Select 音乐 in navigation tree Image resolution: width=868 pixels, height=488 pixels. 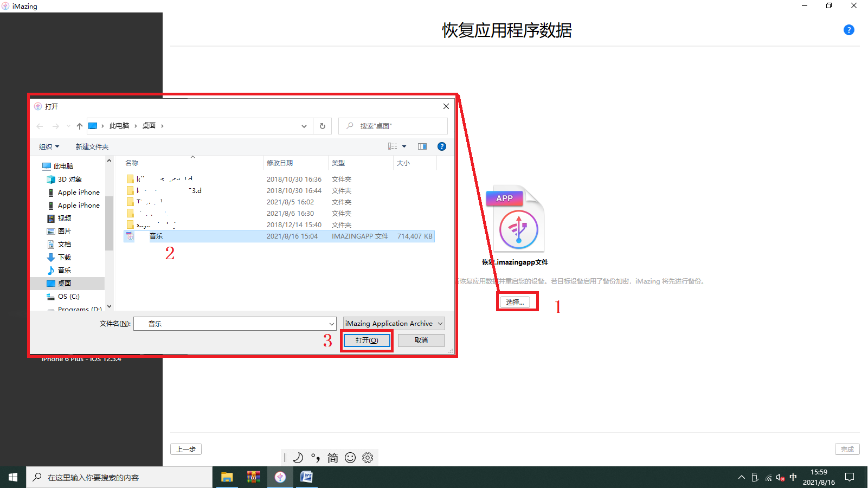point(65,270)
